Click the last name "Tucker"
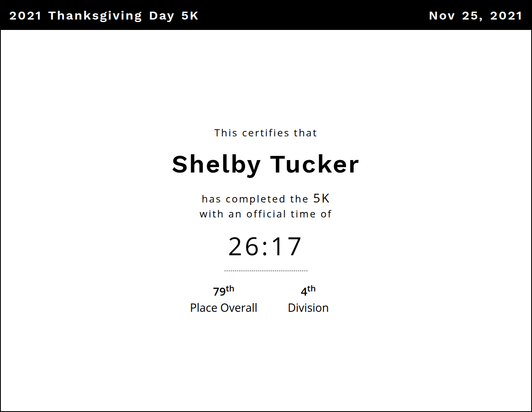Screen dimensions: 532x412 point(315,164)
